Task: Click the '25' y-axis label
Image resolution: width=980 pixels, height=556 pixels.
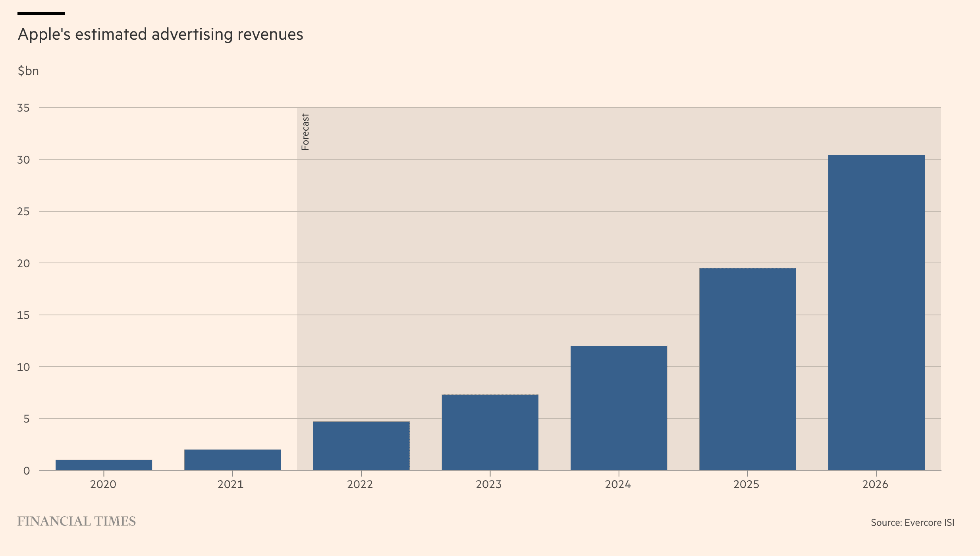Action: [23, 211]
